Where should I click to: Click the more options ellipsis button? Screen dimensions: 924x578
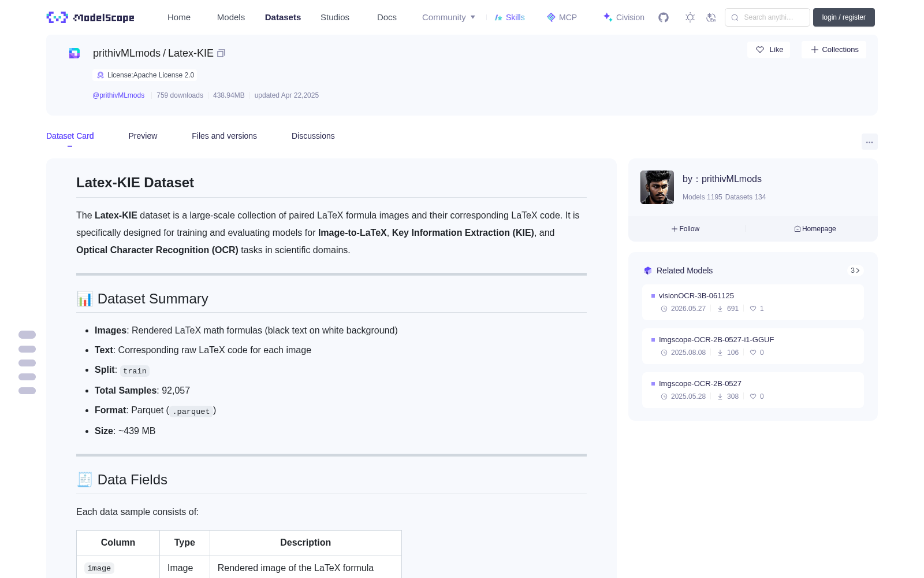point(870,142)
